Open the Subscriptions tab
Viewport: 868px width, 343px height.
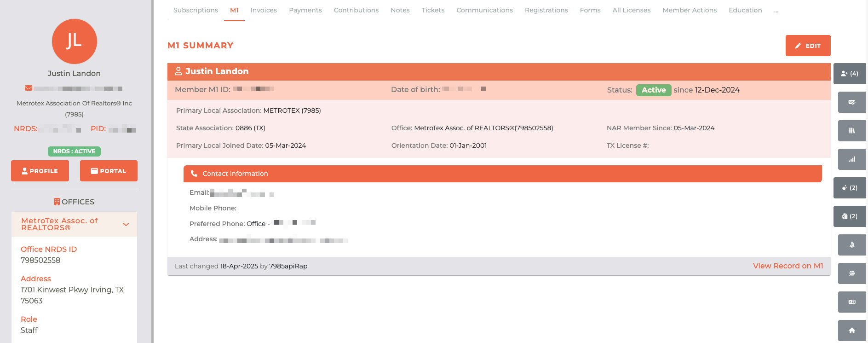click(195, 10)
